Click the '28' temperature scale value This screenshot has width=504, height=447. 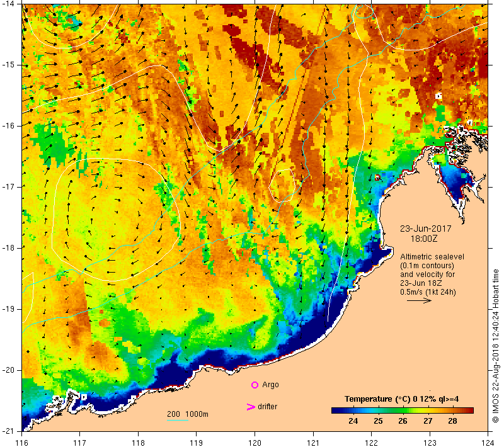(452, 421)
